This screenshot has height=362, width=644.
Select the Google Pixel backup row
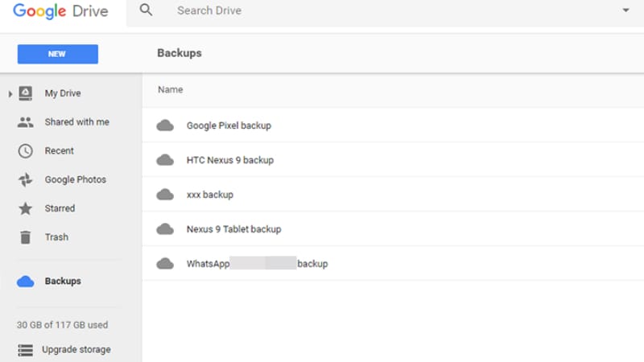(229, 125)
